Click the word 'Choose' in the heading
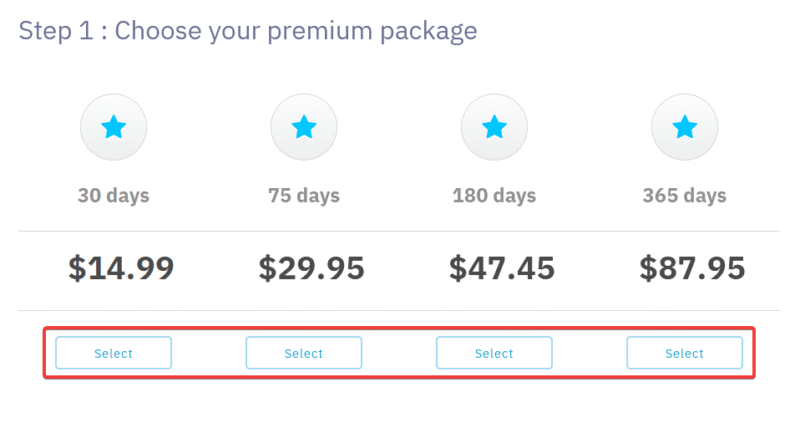This screenshot has height=423, width=800. [x=158, y=31]
